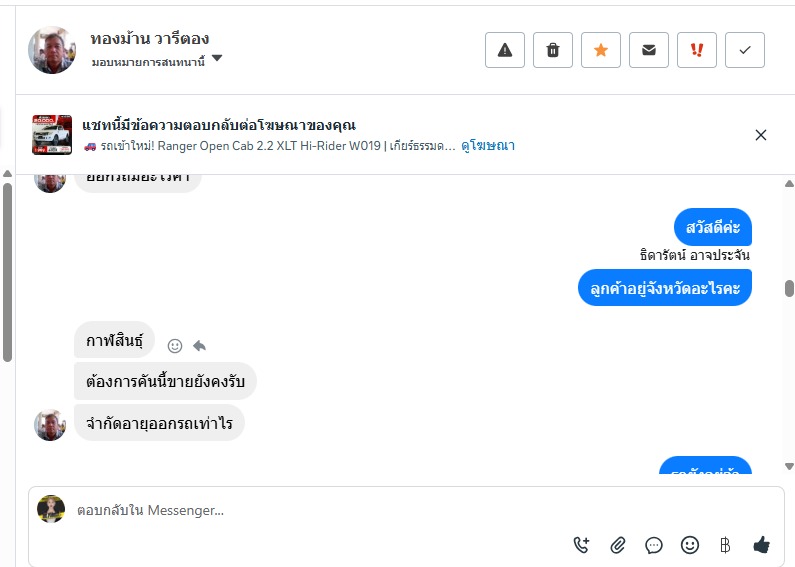795x567 pixels.
Task: Click the Baht payment request icon
Action: (726, 545)
